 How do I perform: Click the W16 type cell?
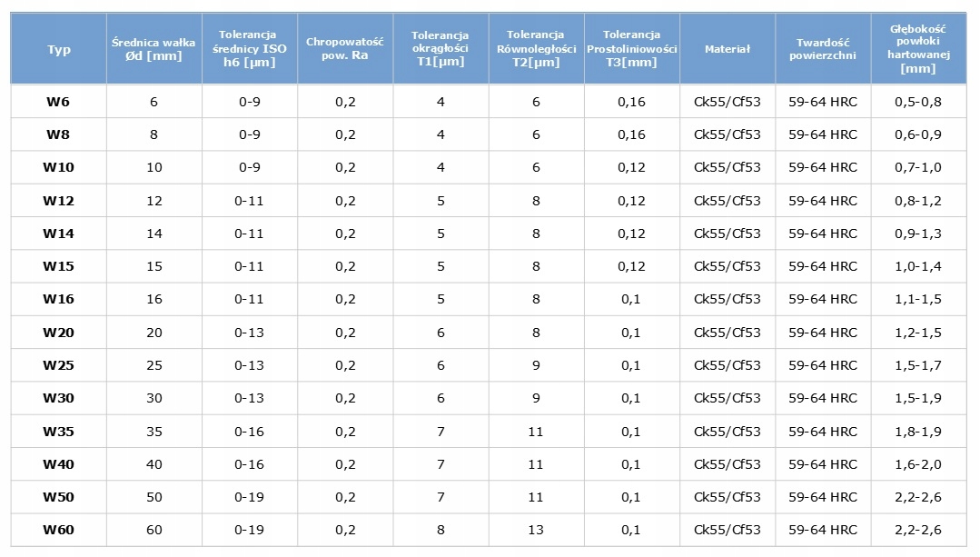click(58, 299)
